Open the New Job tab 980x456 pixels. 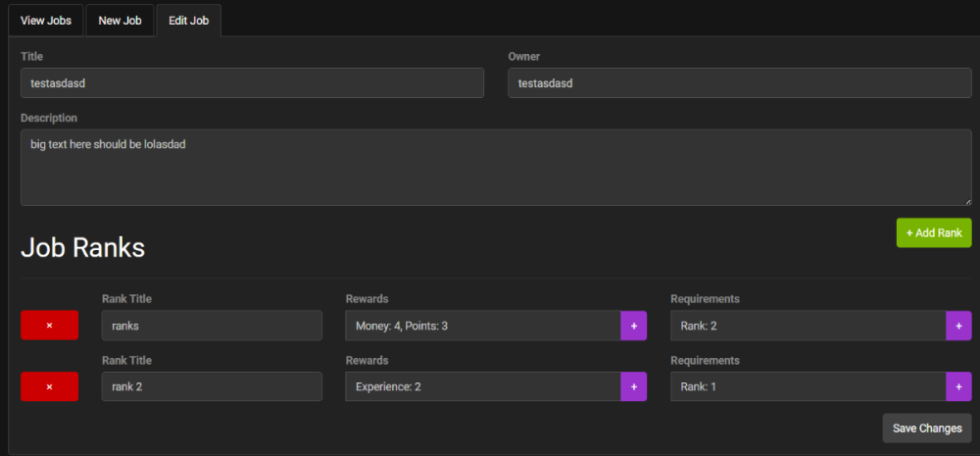coord(120,21)
